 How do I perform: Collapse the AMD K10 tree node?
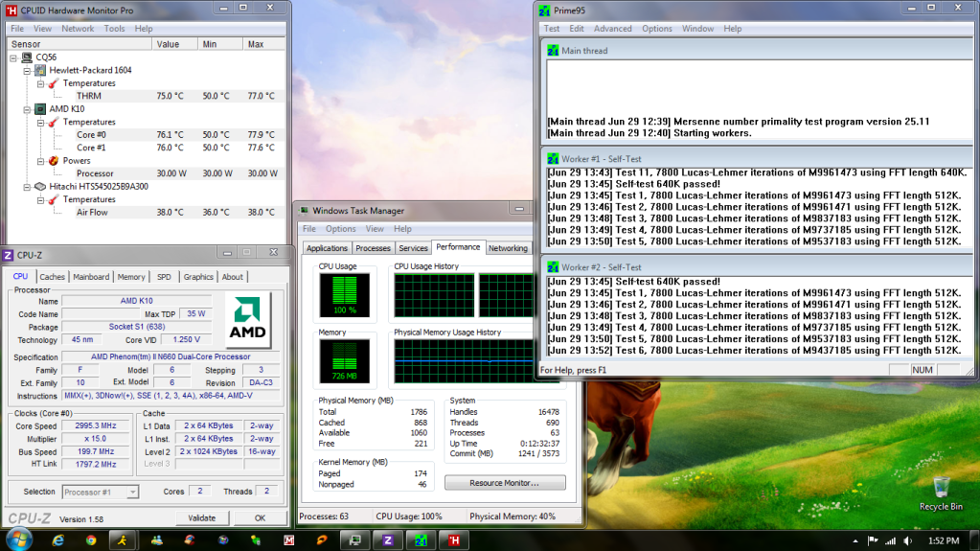click(27, 109)
